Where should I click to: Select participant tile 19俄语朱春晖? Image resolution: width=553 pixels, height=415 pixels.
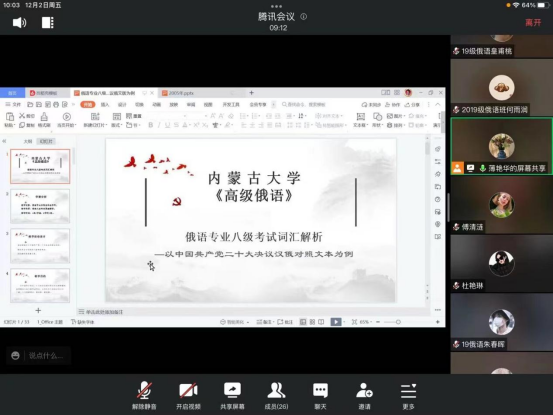[502, 322]
